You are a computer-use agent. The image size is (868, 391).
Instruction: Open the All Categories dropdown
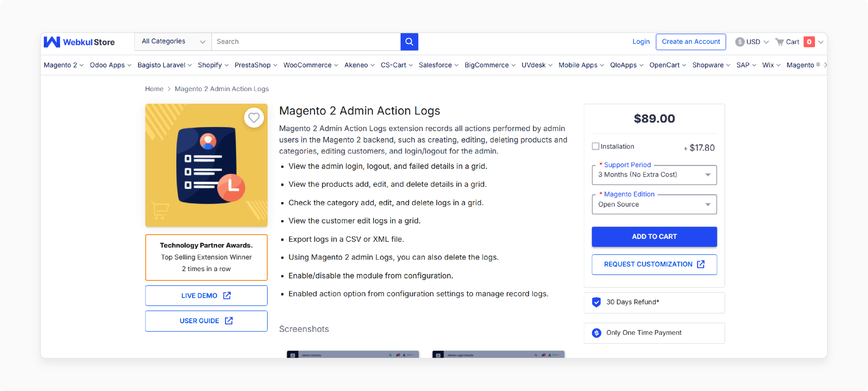pos(173,41)
